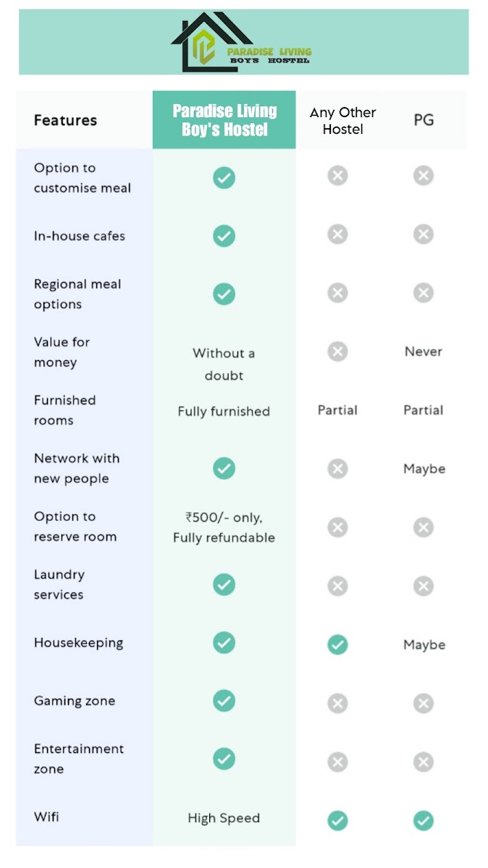Screen dimensions: 488x868
Task: Click Any Other Hostel's cross icon for Regional meal
Action: [337, 293]
